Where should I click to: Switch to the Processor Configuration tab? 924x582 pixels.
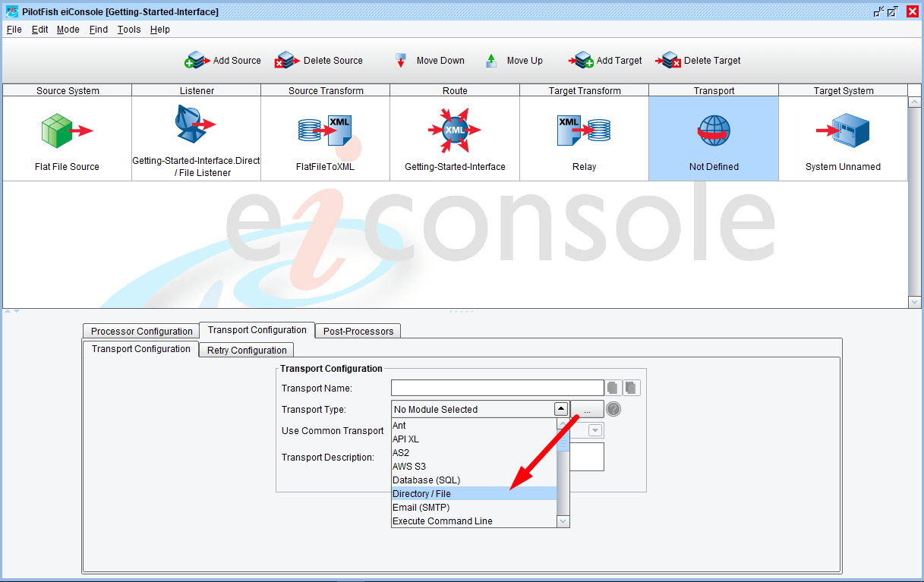(x=141, y=332)
